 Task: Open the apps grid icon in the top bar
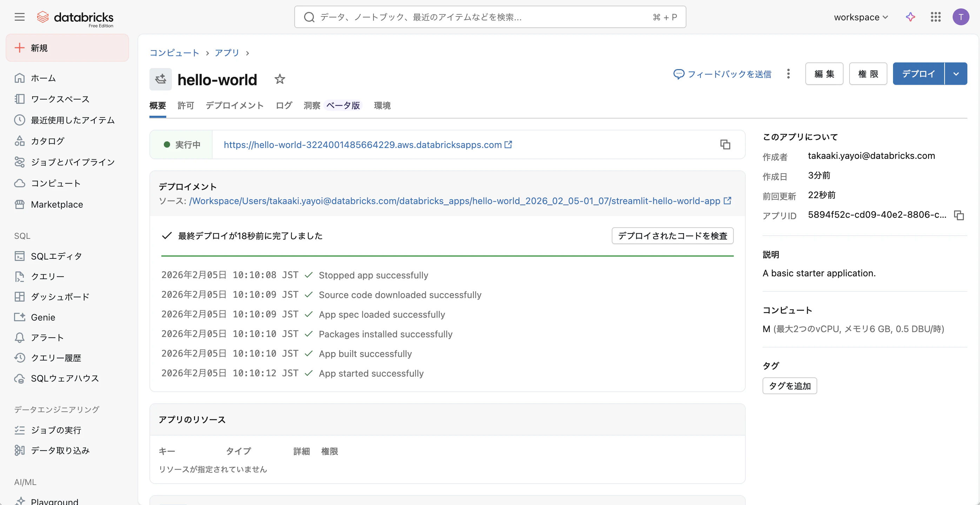[x=935, y=17]
